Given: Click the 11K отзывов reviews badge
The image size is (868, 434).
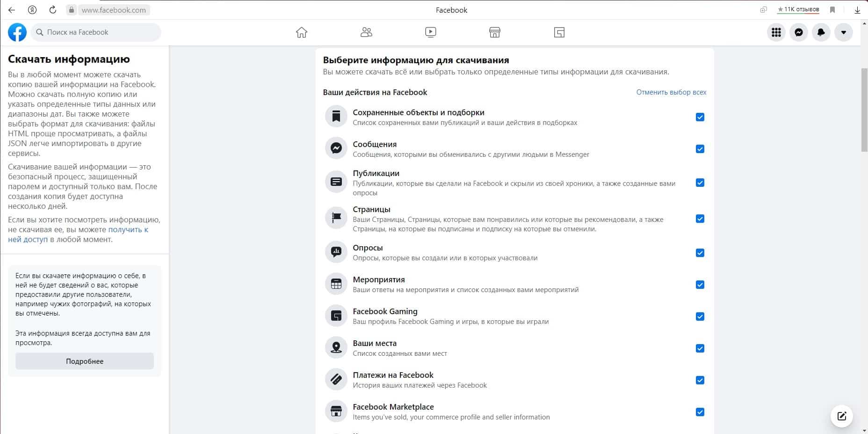Looking at the screenshot, I should [x=798, y=9].
